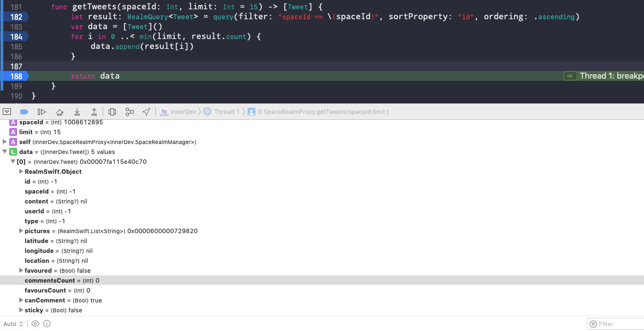The height and width of the screenshot is (331, 644).
Task: Click the Quick Look eye icon
Action: click(35, 324)
